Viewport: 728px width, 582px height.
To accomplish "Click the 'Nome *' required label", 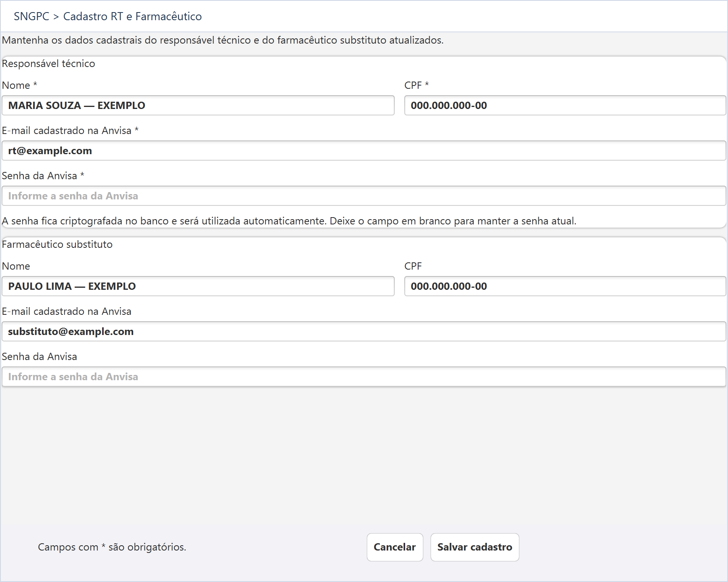I will tap(20, 85).
